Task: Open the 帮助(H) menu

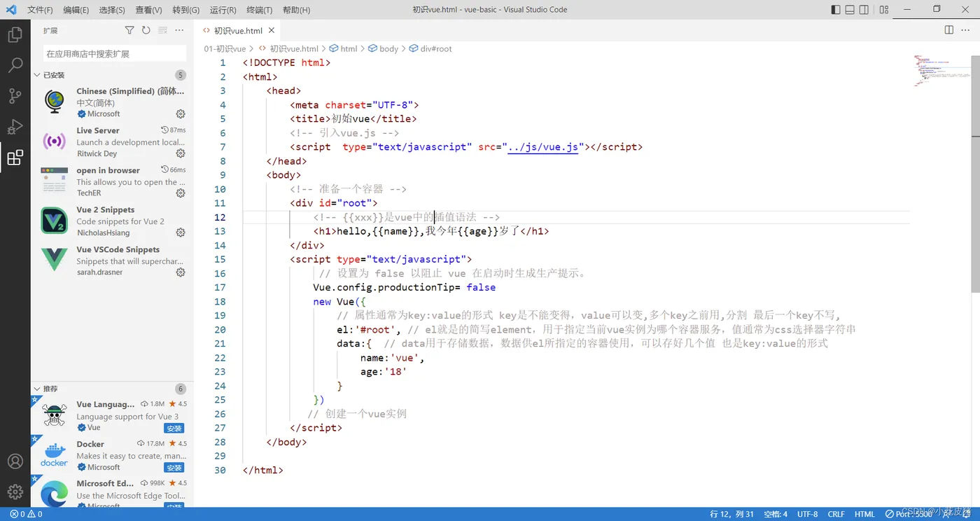Action: pyautogui.click(x=296, y=10)
